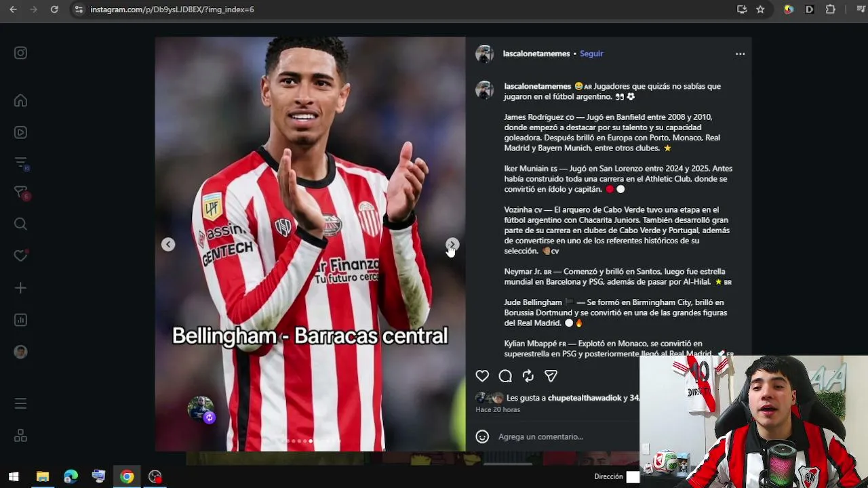Click the reposter avatar on the image
This screenshot has width=868, height=488.
(x=201, y=409)
